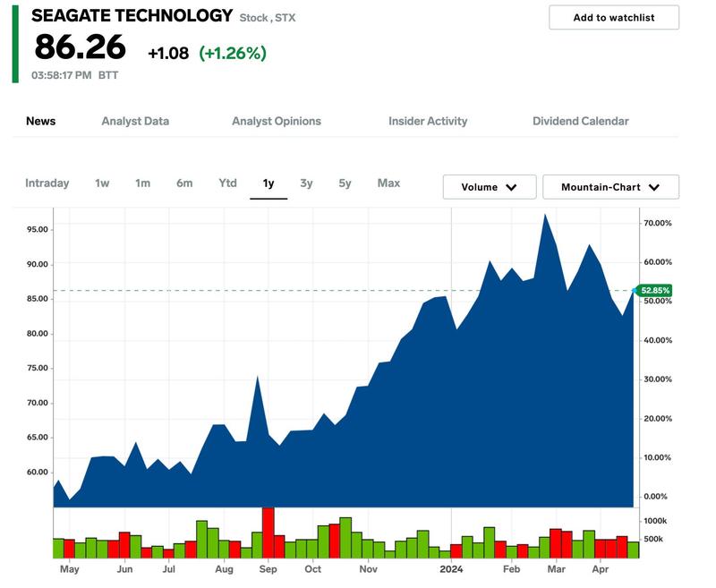Select 6m chart range
Screen dimensions: 716x588
pos(184,183)
